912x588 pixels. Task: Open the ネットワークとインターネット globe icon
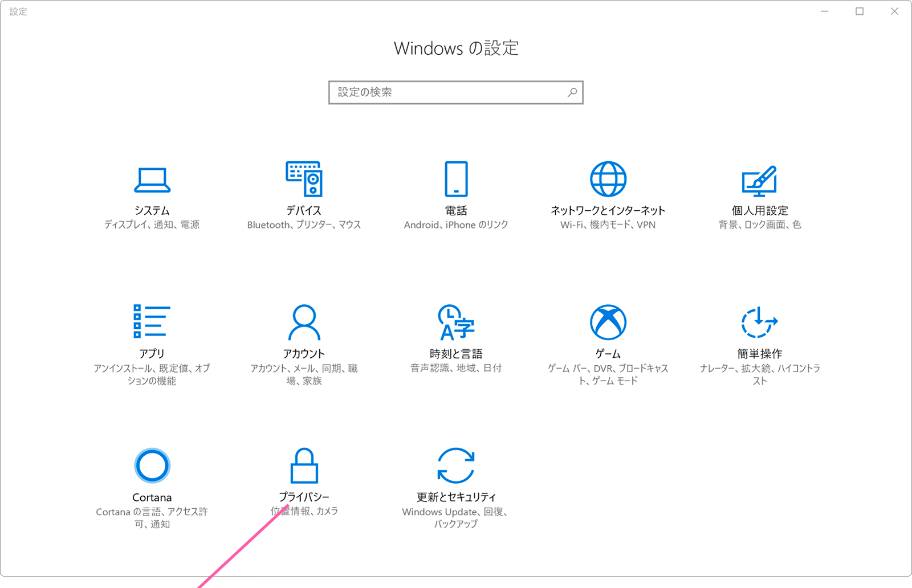coord(608,179)
